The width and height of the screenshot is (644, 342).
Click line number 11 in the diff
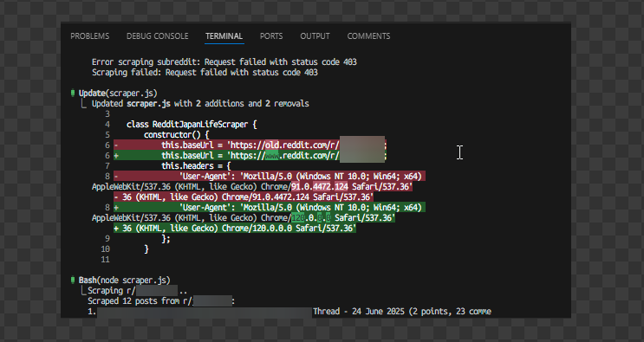[105, 260]
